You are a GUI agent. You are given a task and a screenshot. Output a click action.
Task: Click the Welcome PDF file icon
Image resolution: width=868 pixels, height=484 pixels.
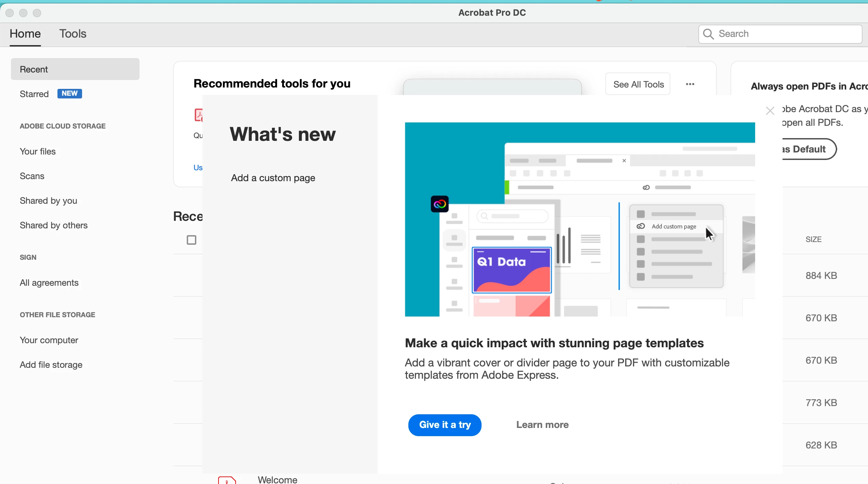point(227,480)
